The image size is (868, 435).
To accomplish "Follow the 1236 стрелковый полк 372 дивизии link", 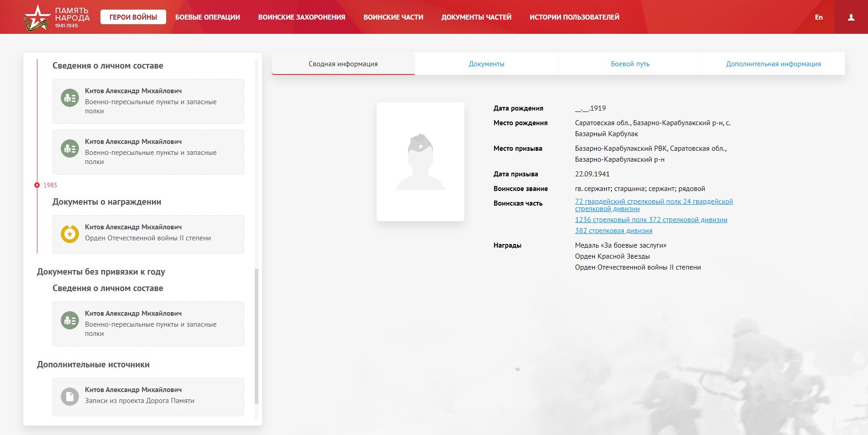I will coord(651,220).
